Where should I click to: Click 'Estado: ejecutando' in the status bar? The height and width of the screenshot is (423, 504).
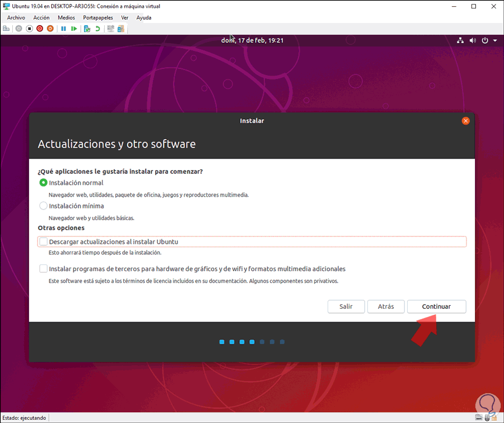tap(24, 418)
